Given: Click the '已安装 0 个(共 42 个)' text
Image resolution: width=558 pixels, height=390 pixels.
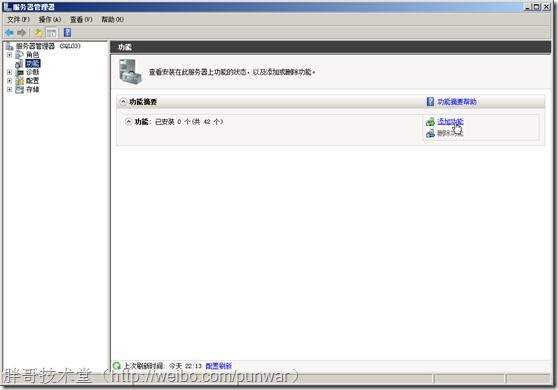Looking at the screenshot, I should coord(189,122).
